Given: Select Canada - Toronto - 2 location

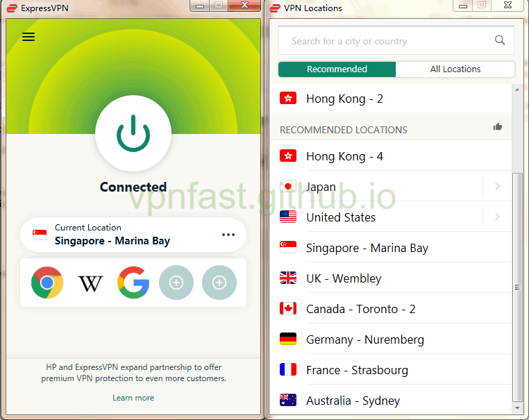Looking at the screenshot, I should (391, 309).
